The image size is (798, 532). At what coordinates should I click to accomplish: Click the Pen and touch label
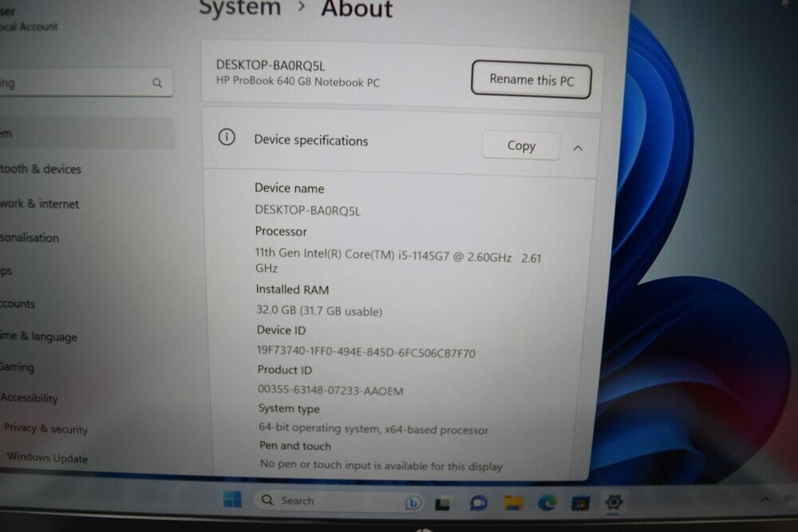[x=295, y=446]
